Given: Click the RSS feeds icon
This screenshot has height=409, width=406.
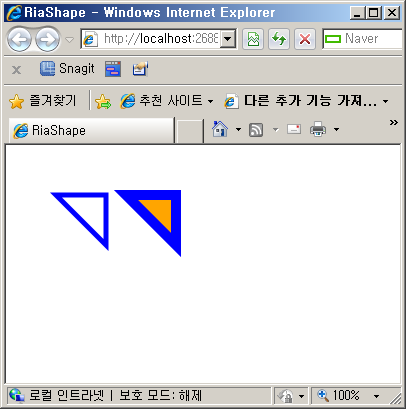Looking at the screenshot, I should tap(256, 130).
